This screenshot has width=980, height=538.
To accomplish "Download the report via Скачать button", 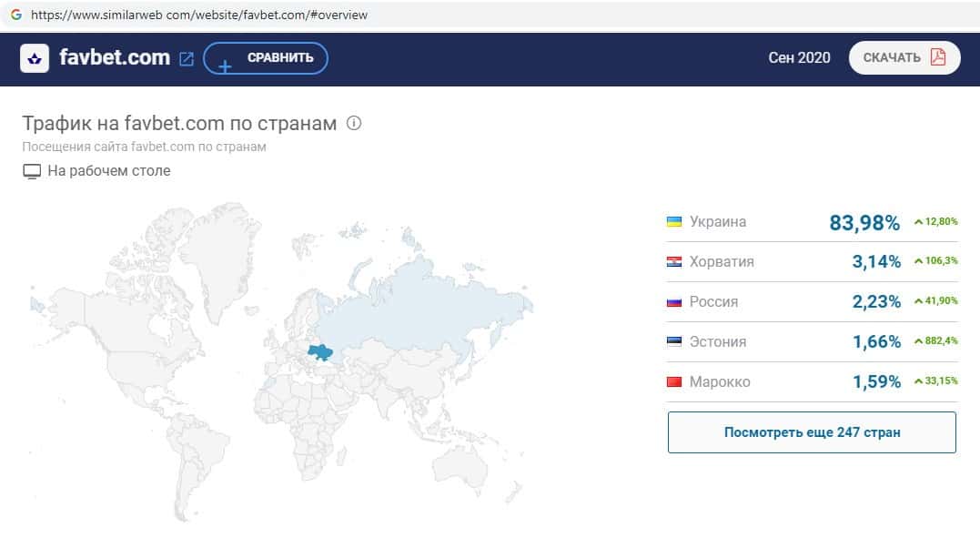I will point(904,57).
